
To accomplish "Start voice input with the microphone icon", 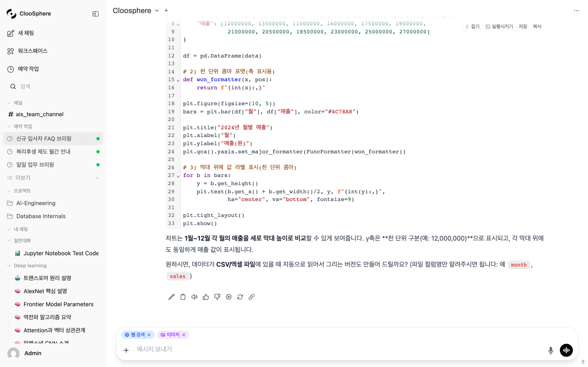I will (x=551, y=350).
